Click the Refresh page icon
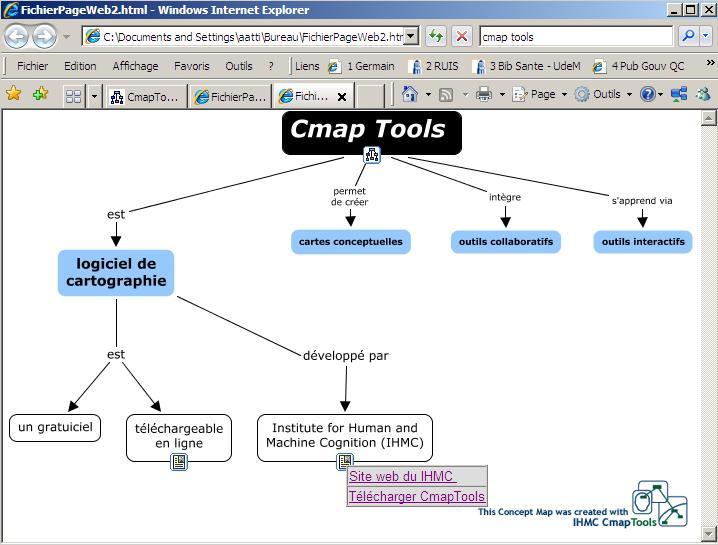 pyautogui.click(x=435, y=37)
